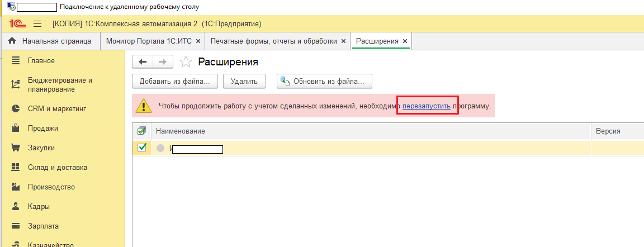
Task: Click the Добавить из файла... button
Action: click(x=175, y=81)
